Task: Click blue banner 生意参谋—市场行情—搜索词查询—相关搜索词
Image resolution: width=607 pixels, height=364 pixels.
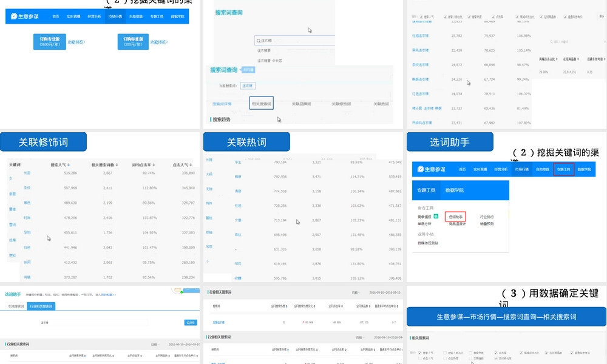Action: point(506,317)
